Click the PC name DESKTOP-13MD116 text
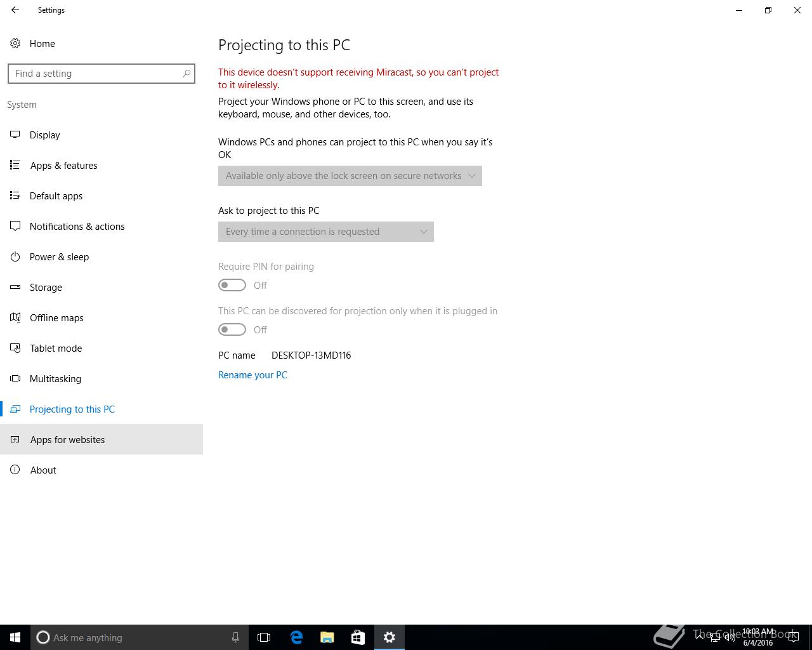Screen dimensions: 812x650 pos(311,355)
